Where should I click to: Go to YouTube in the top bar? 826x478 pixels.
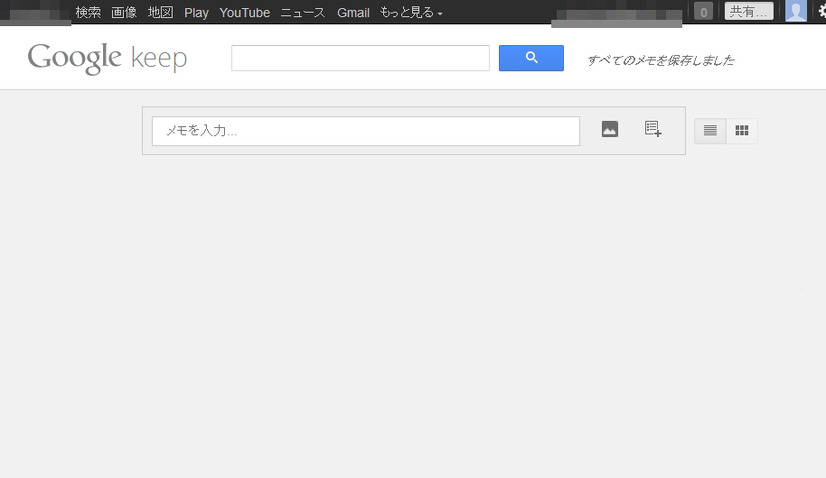pyautogui.click(x=244, y=12)
